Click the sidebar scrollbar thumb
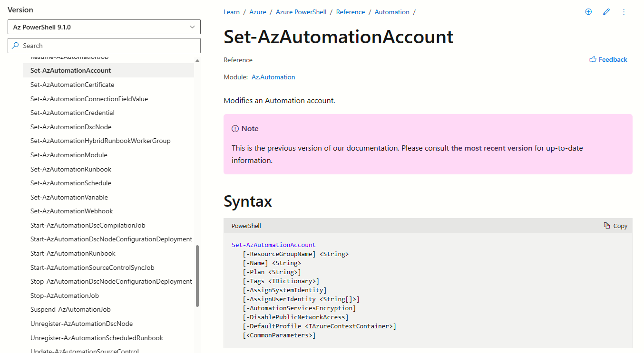This screenshot has width=644, height=353. click(x=196, y=276)
